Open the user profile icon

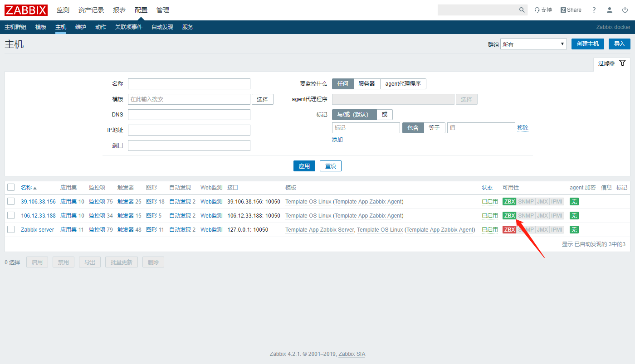pyautogui.click(x=610, y=10)
